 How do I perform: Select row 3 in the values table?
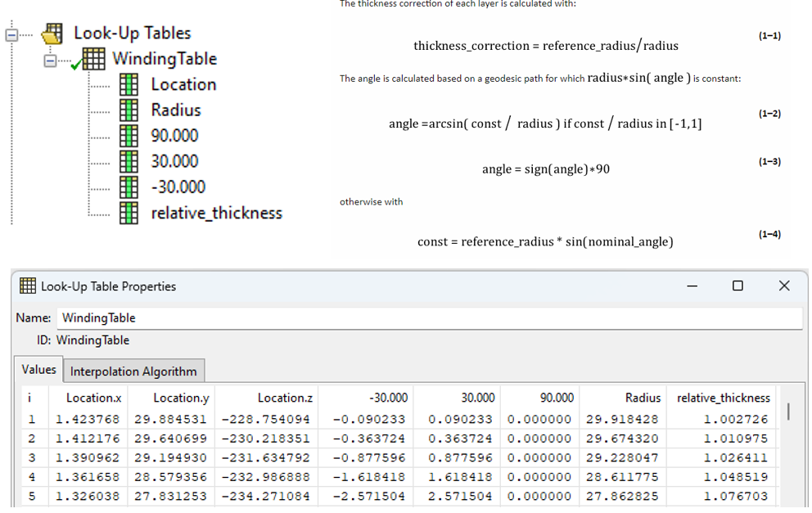[32, 458]
